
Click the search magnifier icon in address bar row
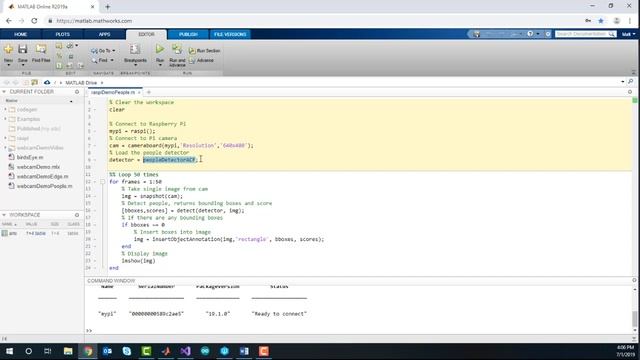[631, 82]
